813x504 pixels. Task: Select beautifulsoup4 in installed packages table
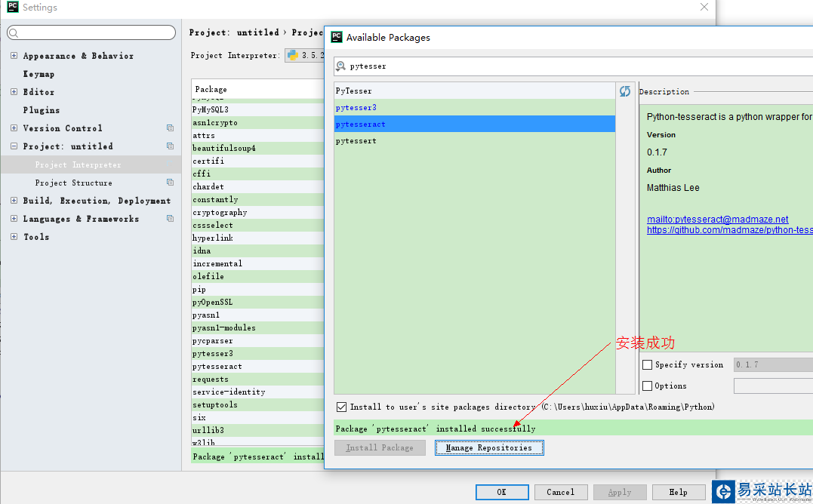click(257, 148)
